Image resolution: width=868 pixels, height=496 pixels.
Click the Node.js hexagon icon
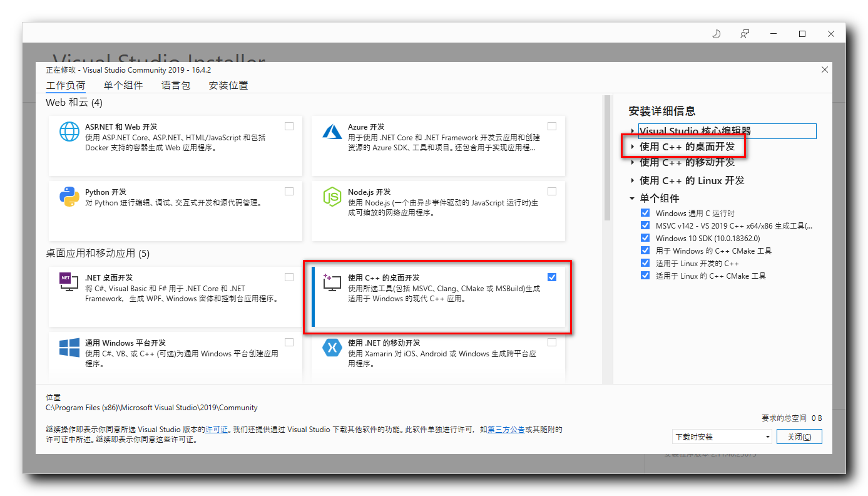[x=332, y=197]
